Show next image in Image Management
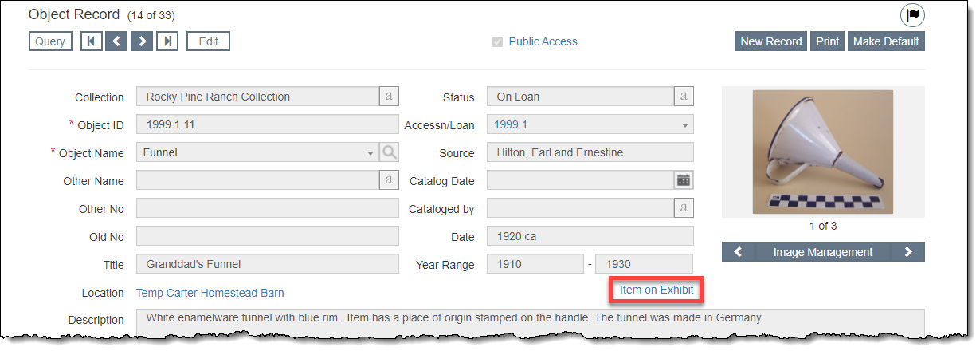This screenshot has width=980, height=351. pyautogui.click(x=908, y=252)
